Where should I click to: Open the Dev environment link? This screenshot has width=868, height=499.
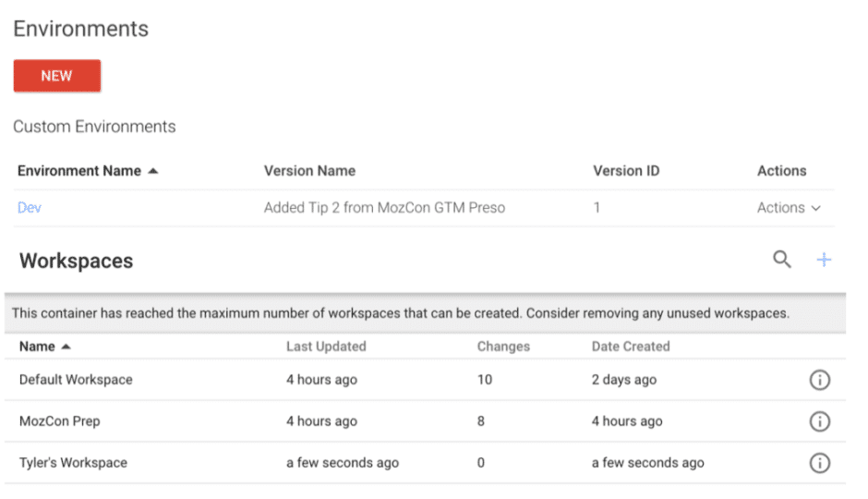30,208
